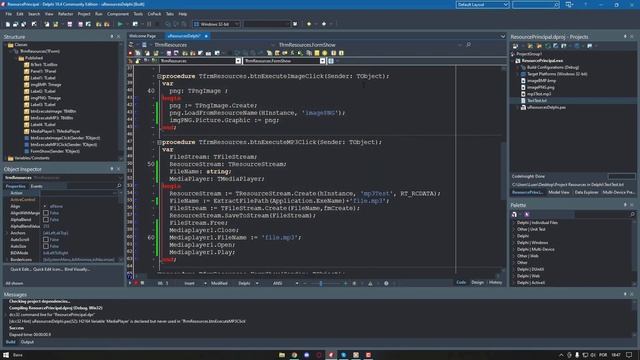Click the red dot icon in editor toolbar
Viewport: 640px width, 360px height.
click(x=131, y=53)
